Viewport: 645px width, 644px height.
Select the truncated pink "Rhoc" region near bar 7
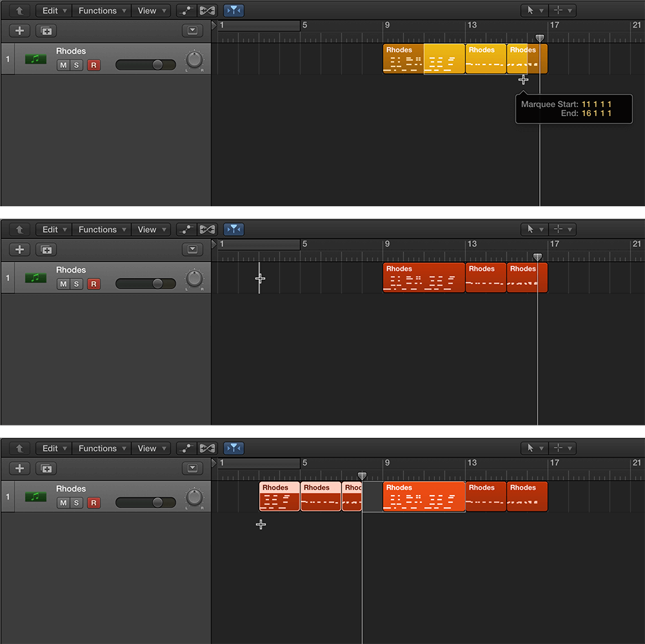point(352,496)
